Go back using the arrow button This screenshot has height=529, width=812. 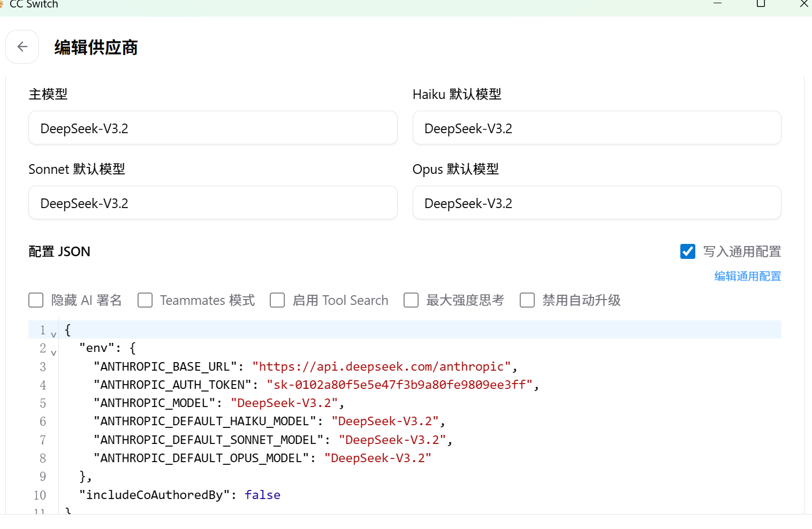point(22,47)
